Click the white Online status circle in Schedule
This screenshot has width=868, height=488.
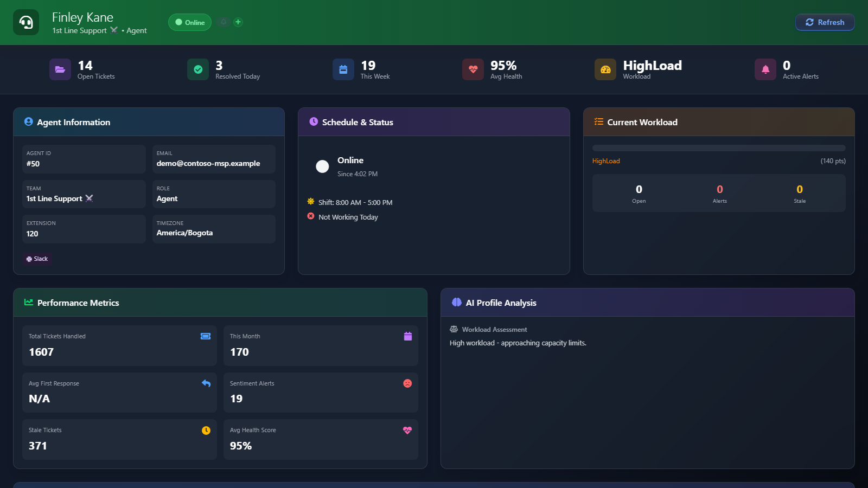point(322,166)
